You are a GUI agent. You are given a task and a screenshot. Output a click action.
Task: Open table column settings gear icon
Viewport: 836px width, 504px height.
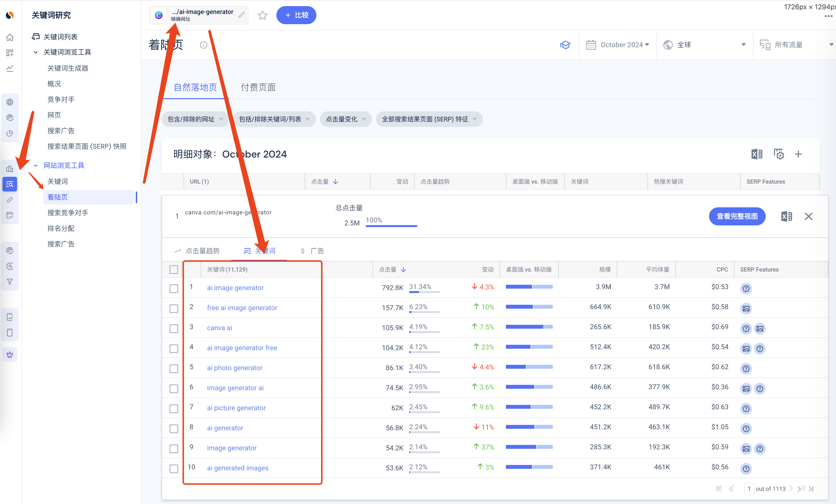779,154
